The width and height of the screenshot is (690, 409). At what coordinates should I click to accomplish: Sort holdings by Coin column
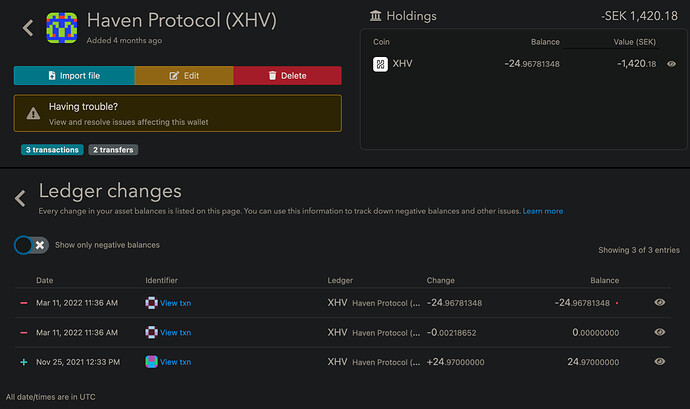(x=381, y=42)
